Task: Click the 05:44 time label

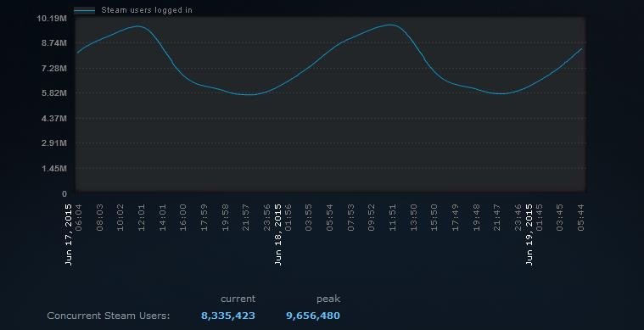Action: [x=581, y=217]
